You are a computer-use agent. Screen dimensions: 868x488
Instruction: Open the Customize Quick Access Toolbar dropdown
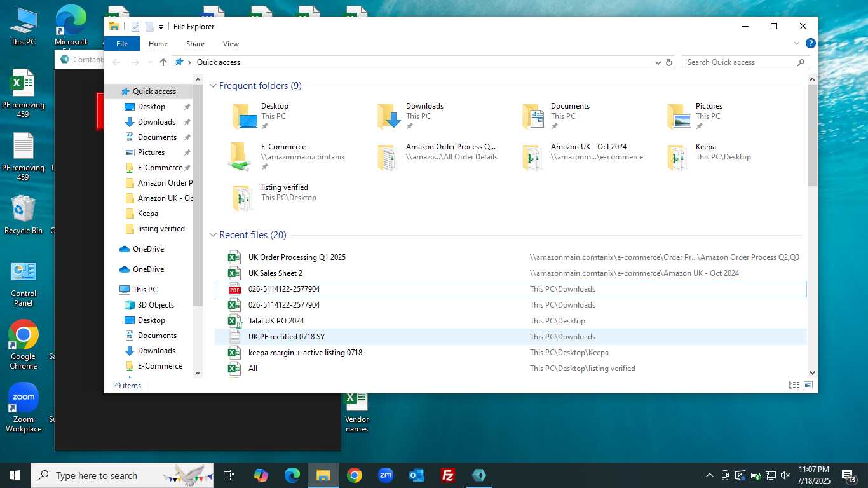(x=161, y=27)
